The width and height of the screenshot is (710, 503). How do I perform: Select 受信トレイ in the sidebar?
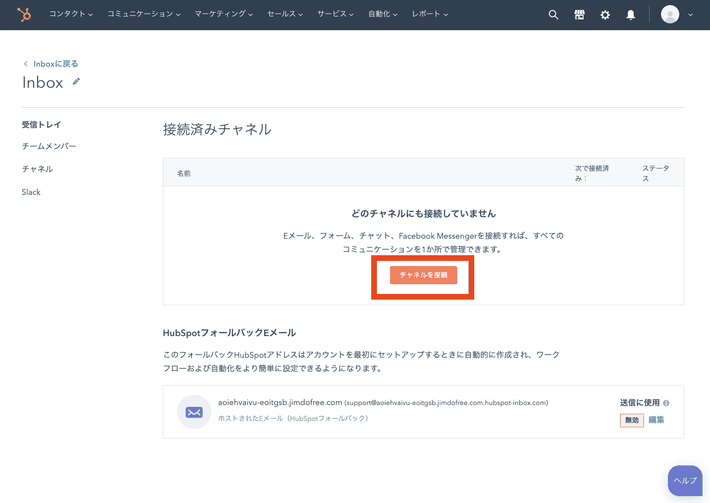(41, 125)
